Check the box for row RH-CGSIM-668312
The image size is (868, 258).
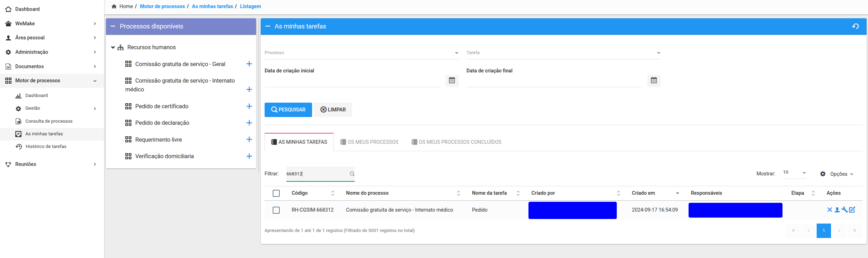tap(276, 210)
